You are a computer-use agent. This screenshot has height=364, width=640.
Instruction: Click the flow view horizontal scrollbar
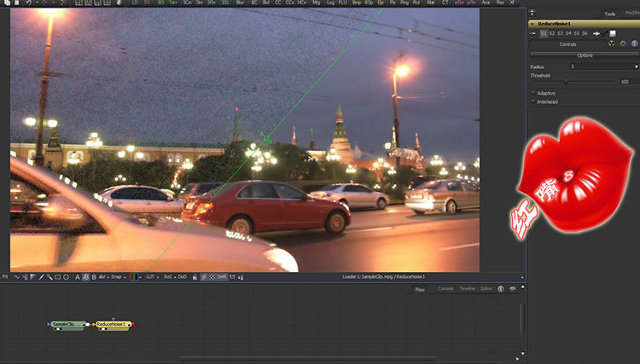[x=307, y=358]
